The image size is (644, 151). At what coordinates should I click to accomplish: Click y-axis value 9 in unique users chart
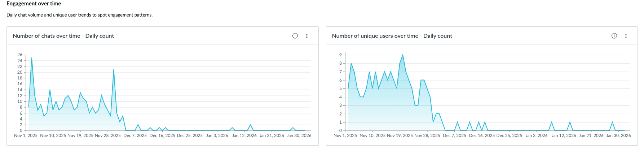point(340,55)
